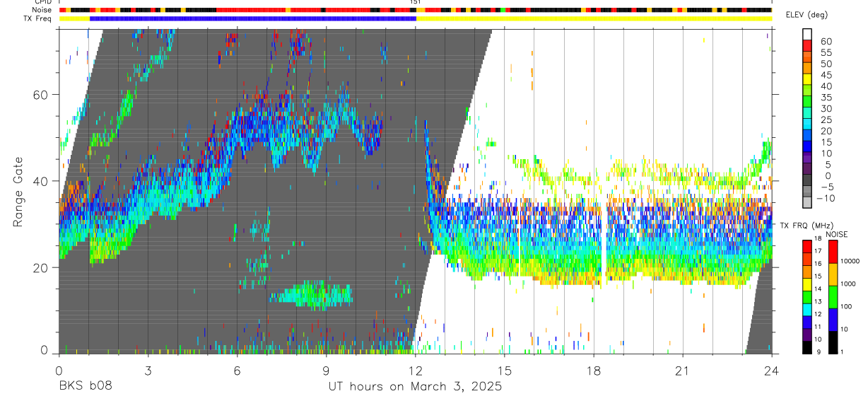Click the 151 CPID value above the Noise strip

(x=416, y=2)
